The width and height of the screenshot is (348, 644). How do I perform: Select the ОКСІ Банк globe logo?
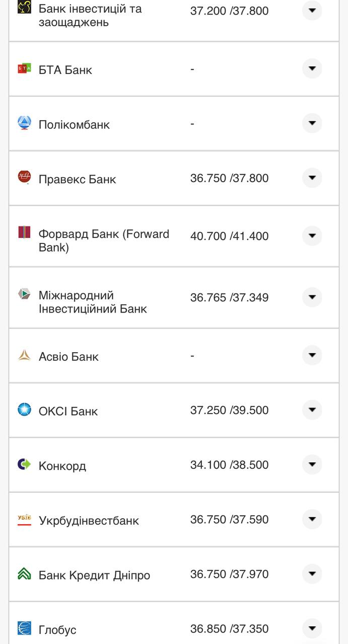point(23,410)
